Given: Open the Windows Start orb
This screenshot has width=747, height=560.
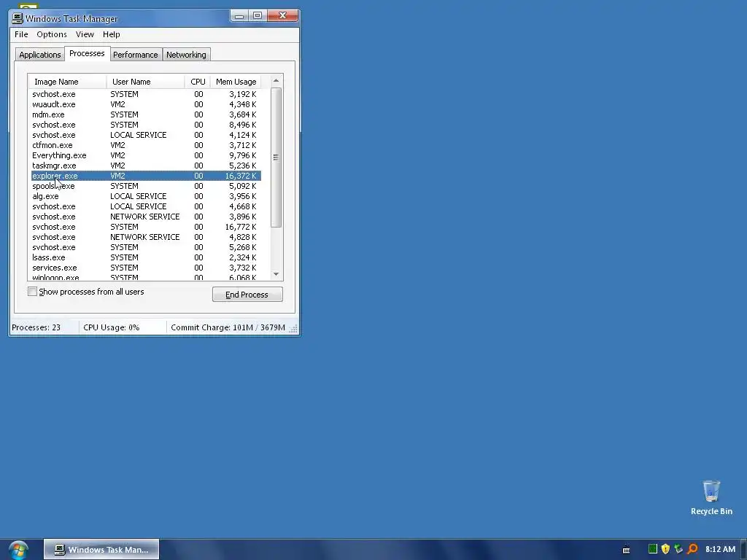Looking at the screenshot, I should (x=18, y=550).
